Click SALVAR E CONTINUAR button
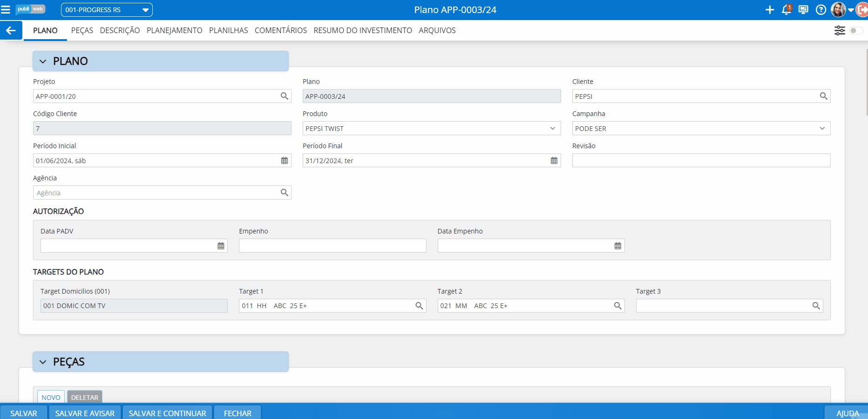The image size is (868, 419). pos(168,413)
